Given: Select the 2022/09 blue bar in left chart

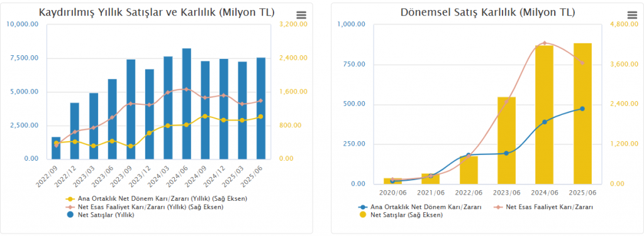Looking at the screenshot, I should point(56,148).
